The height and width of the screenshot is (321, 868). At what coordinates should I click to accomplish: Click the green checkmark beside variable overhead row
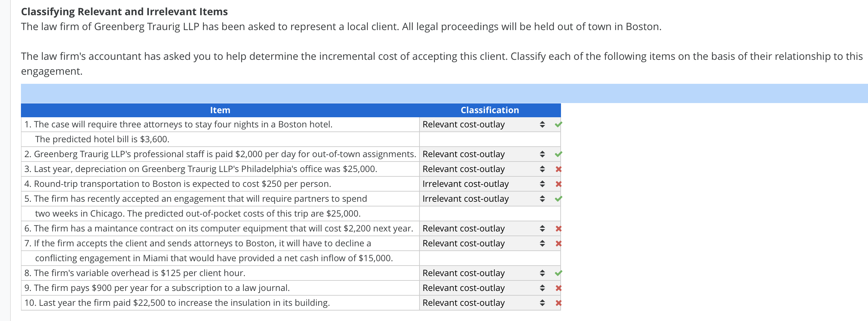pyautogui.click(x=558, y=273)
